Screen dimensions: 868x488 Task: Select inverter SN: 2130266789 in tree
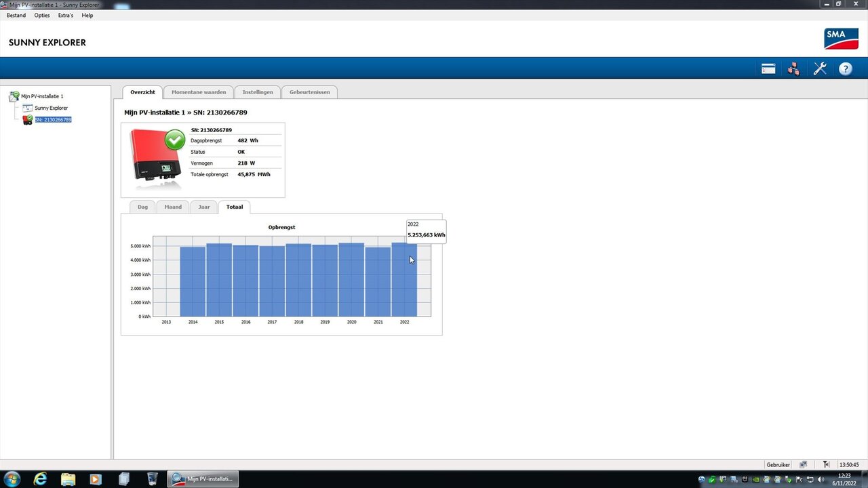click(x=53, y=120)
